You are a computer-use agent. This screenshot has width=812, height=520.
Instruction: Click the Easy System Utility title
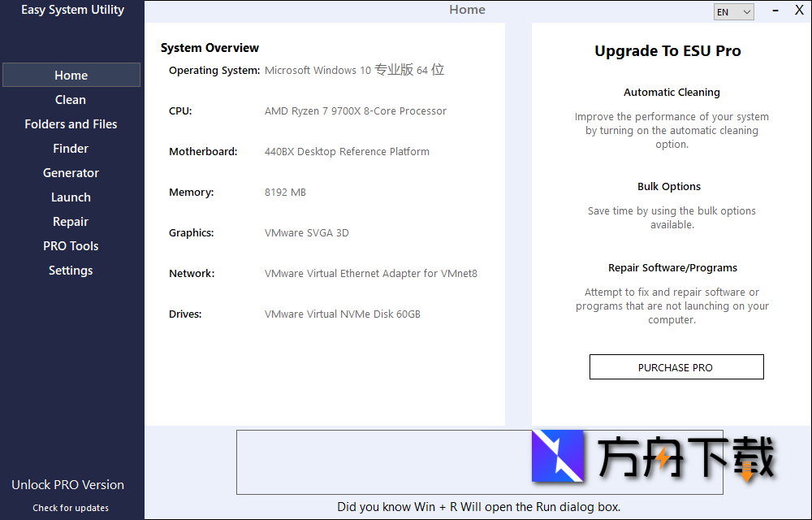pos(72,10)
